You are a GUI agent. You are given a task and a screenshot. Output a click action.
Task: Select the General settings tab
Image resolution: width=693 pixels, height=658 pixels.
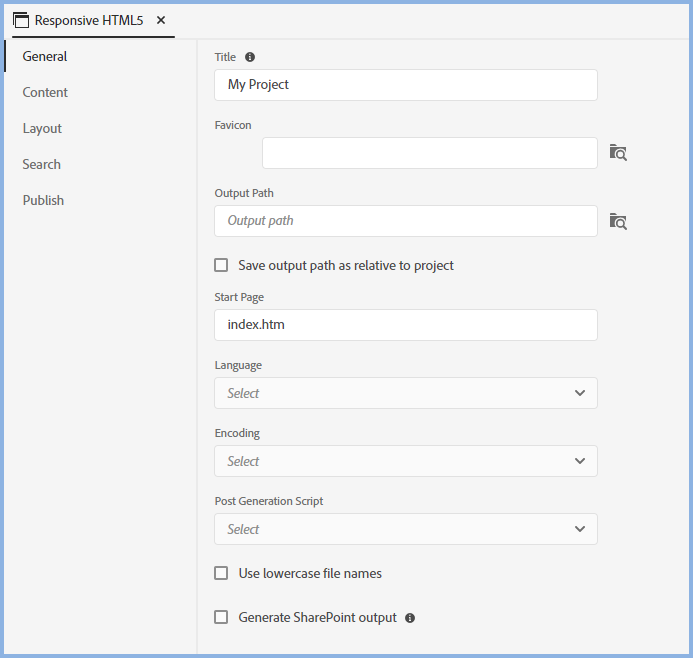pos(45,56)
